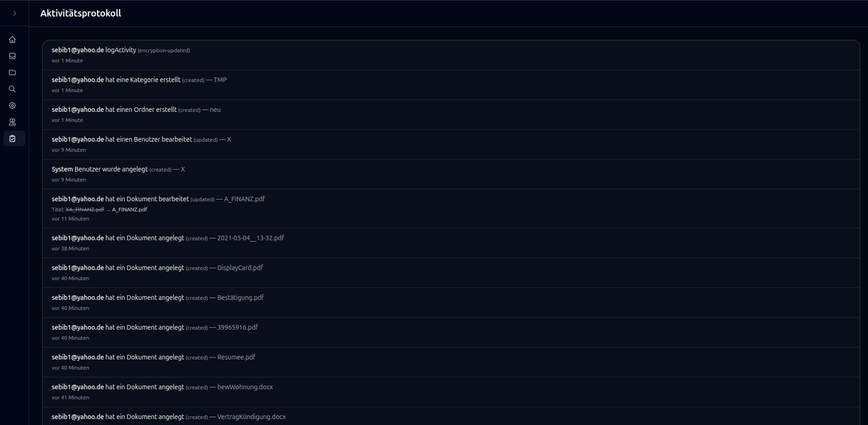Select the Resumee.pdf document entry
The height and width of the screenshot is (425, 868).
[451, 362]
